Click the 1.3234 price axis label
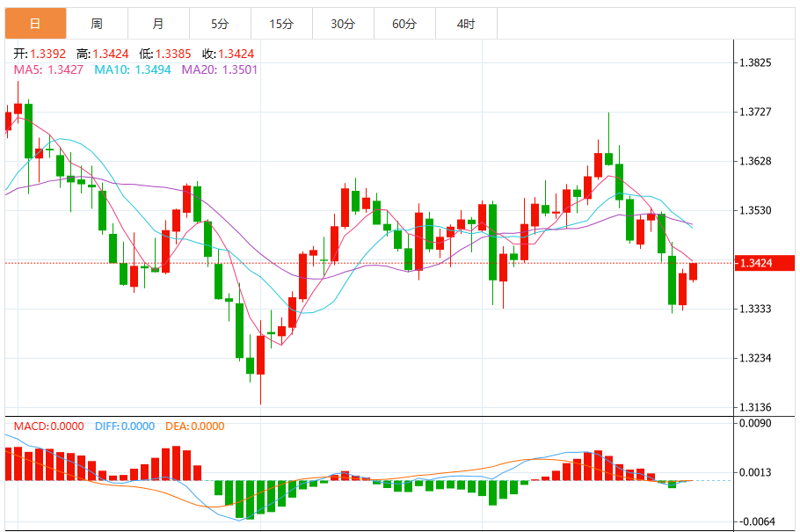Viewport: 800px width, 532px height. click(x=756, y=358)
